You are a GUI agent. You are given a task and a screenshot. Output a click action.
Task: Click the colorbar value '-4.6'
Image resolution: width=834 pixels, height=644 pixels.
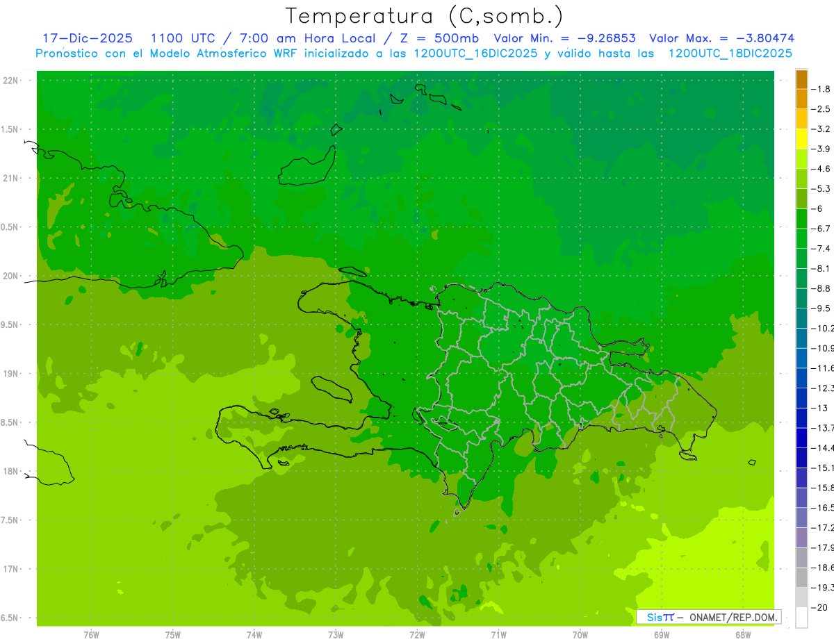click(820, 169)
